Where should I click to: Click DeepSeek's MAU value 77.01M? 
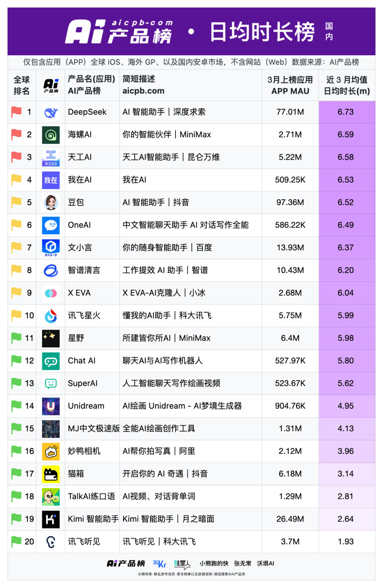coord(290,112)
